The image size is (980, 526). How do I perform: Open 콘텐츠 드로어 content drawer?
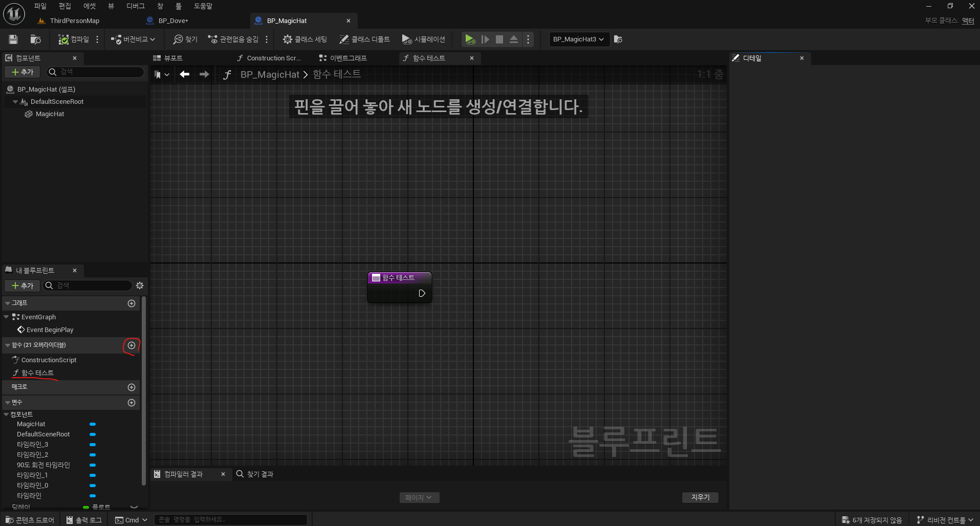tap(30, 520)
